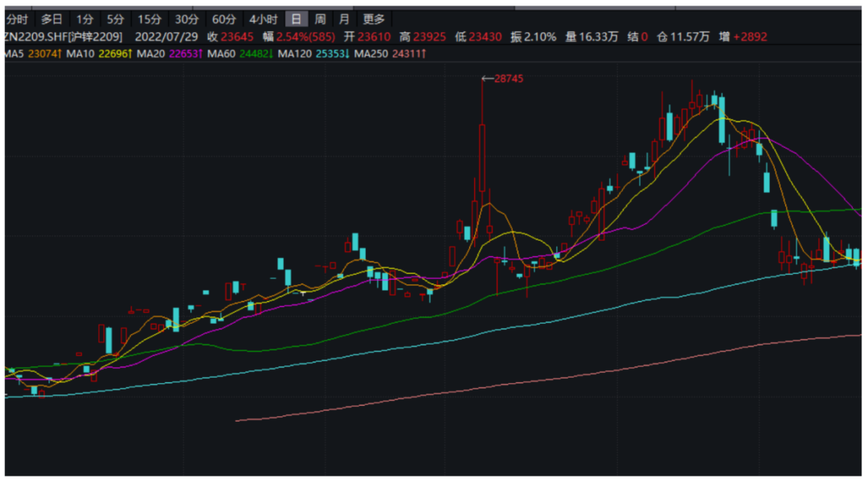Click the 28745 peak price label

tap(508, 79)
